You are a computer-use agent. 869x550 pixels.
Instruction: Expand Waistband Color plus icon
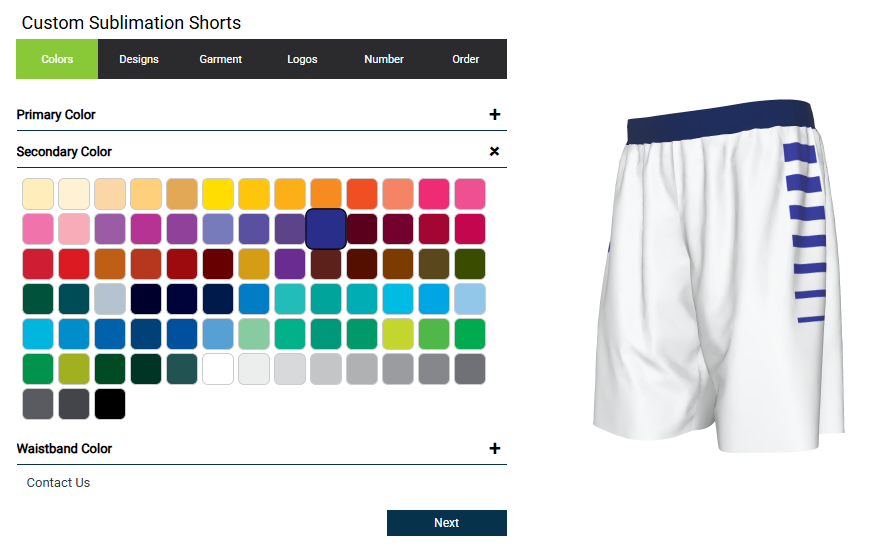click(494, 449)
